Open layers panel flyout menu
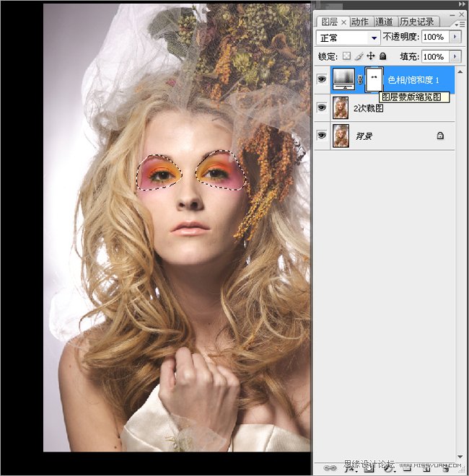The image size is (469, 476). click(460, 22)
